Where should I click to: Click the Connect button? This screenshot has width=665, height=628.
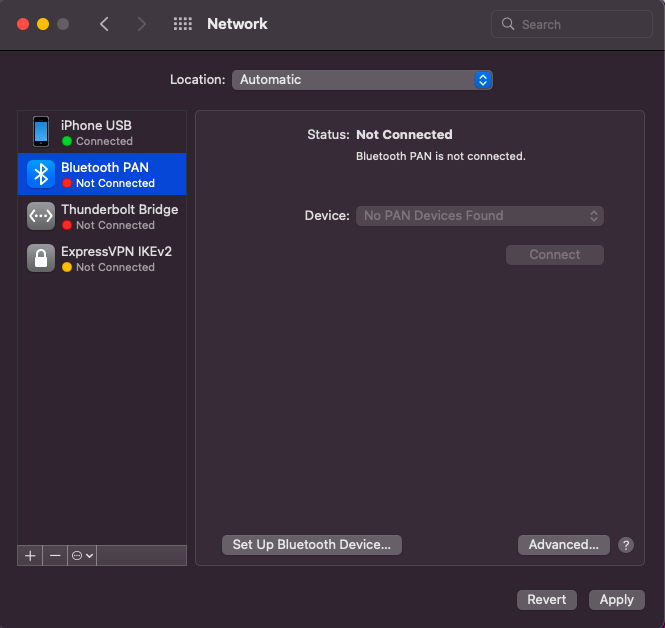click(x=555, y=255)
